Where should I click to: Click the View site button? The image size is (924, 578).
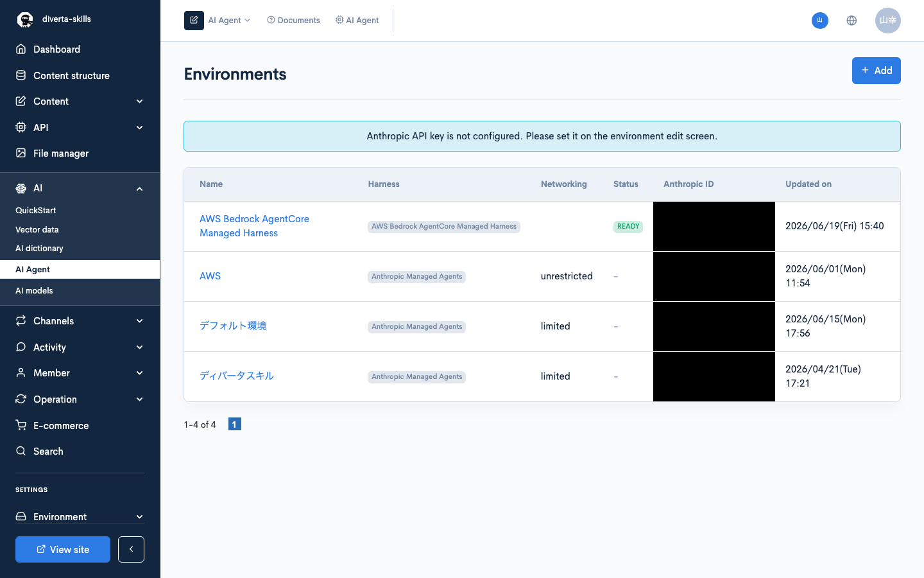click(63, 549)
